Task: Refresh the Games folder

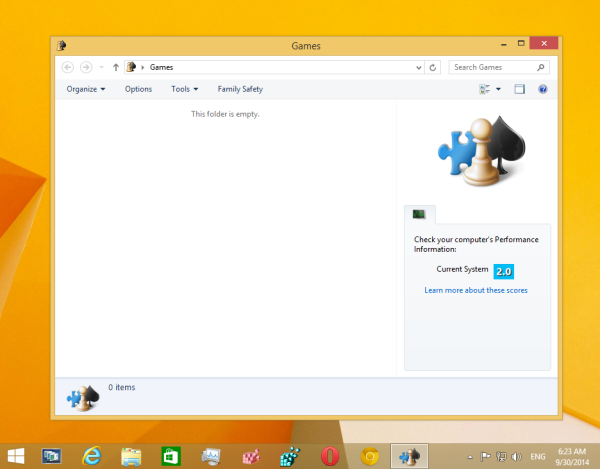Action: pyautogui.click(x=433, y=67)
